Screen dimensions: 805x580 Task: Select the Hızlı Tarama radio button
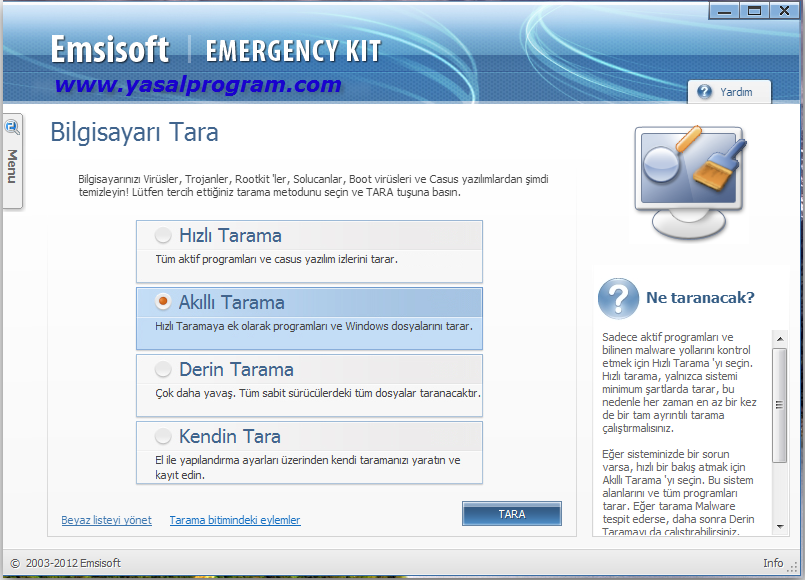(163, 236)
